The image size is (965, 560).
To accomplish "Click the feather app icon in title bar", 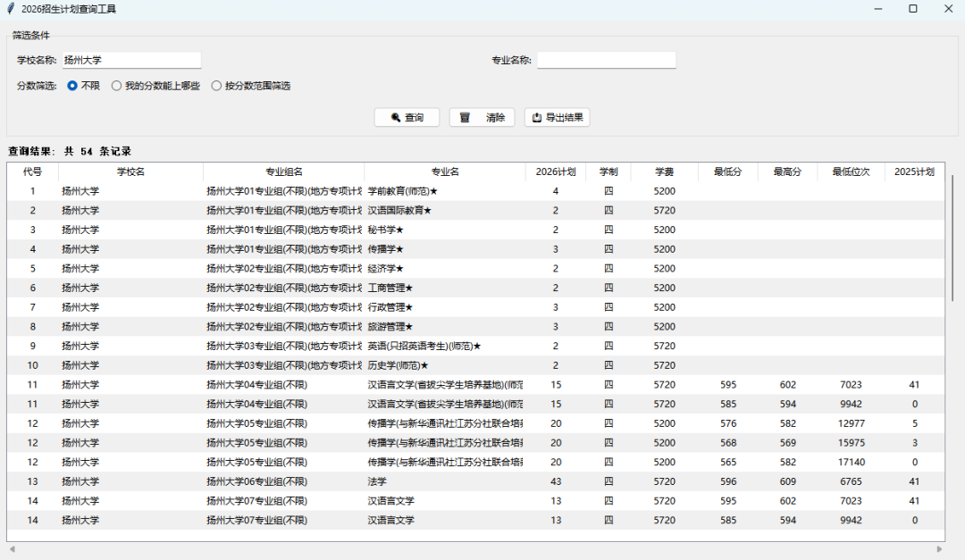I will click(x=11, y=9).
